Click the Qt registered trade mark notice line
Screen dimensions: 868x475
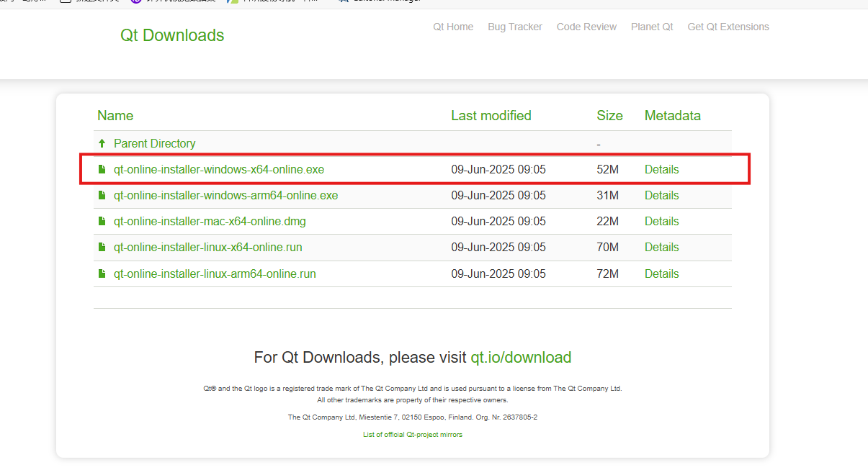pyautogui.click(x=413, y=389)
